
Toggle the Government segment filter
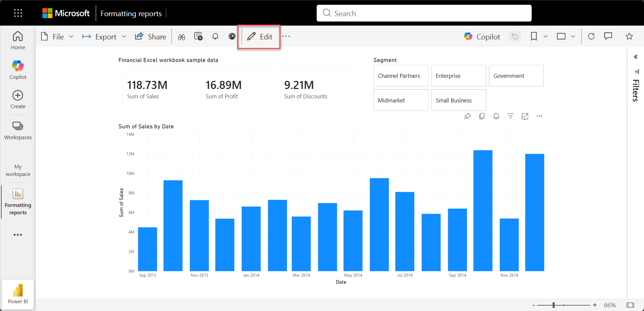516,76
